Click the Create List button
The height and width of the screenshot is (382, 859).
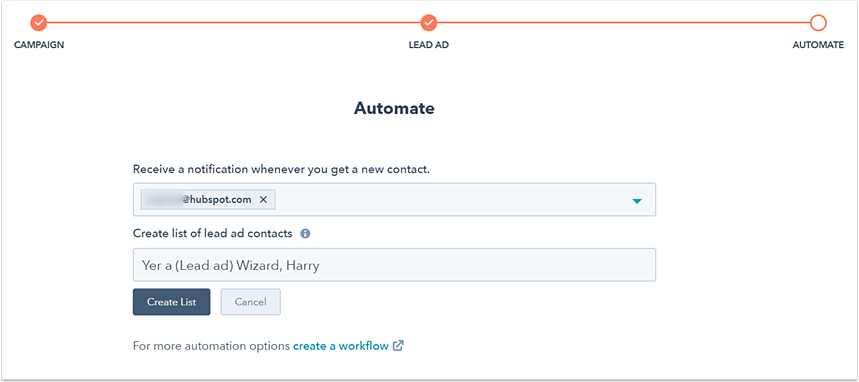tap(171, 302)
